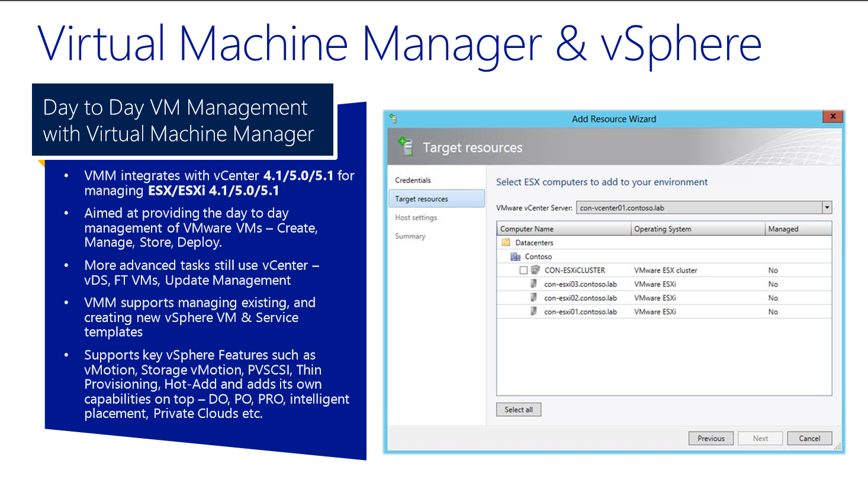
Task: Select the Contoso tree row
Action: 664,256
